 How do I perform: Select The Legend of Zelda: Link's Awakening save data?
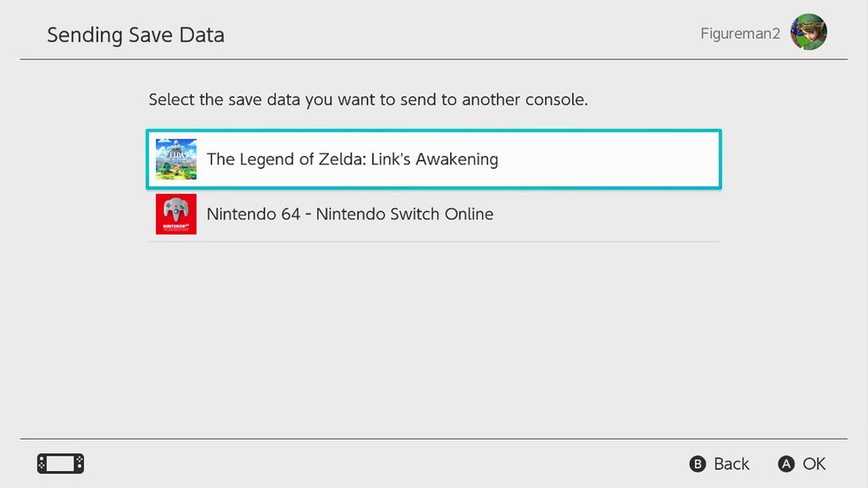tap(432, 158)
